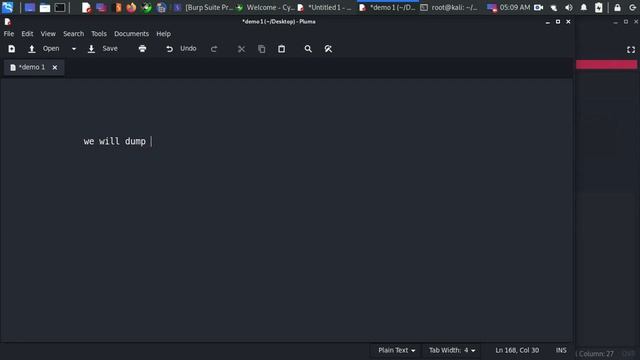
Task: Click the 'we will dump' text line
Action: [x=115, y=141]
